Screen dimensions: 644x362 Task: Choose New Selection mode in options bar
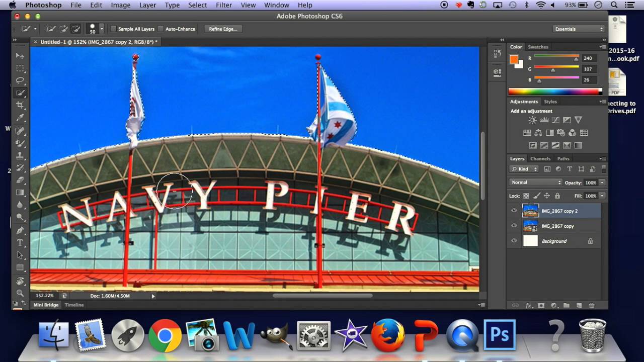click(51, 29)
